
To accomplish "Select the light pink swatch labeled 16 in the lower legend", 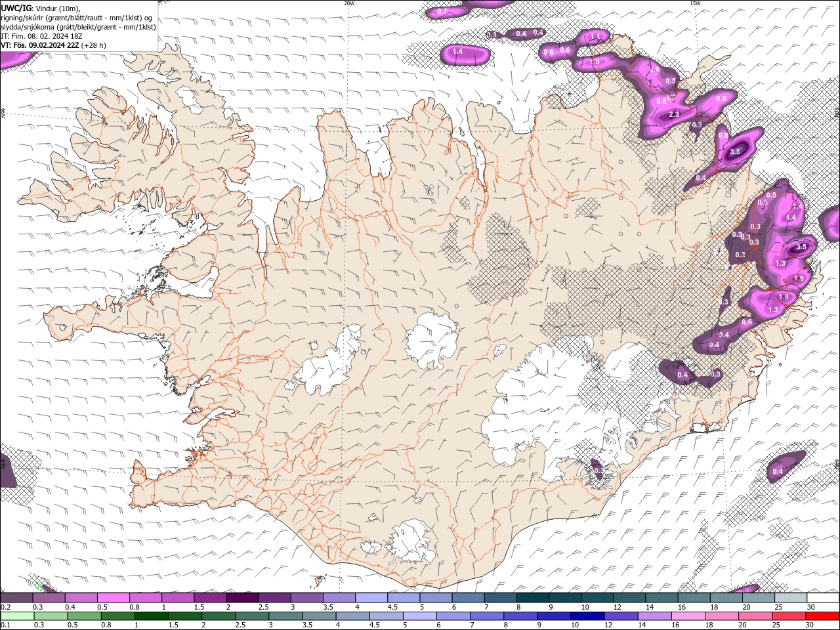I will pyautogui.click(x=688, y=616).
